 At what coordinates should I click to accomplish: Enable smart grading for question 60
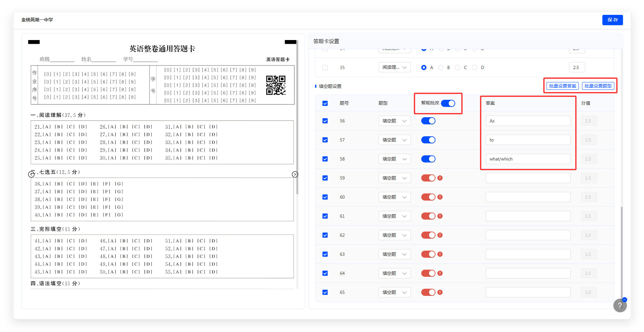coord(428,197)
